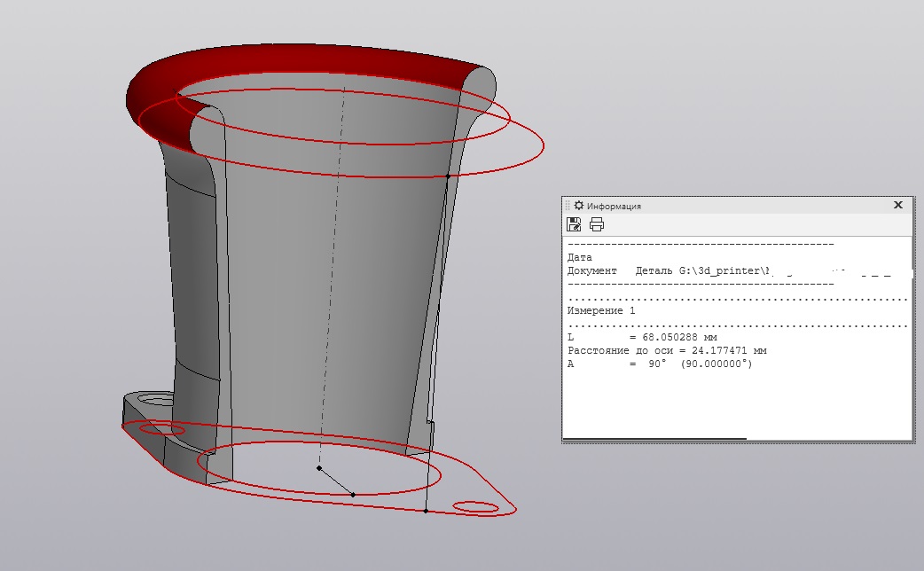Click the 'Документ' path line

click(729, 271)
